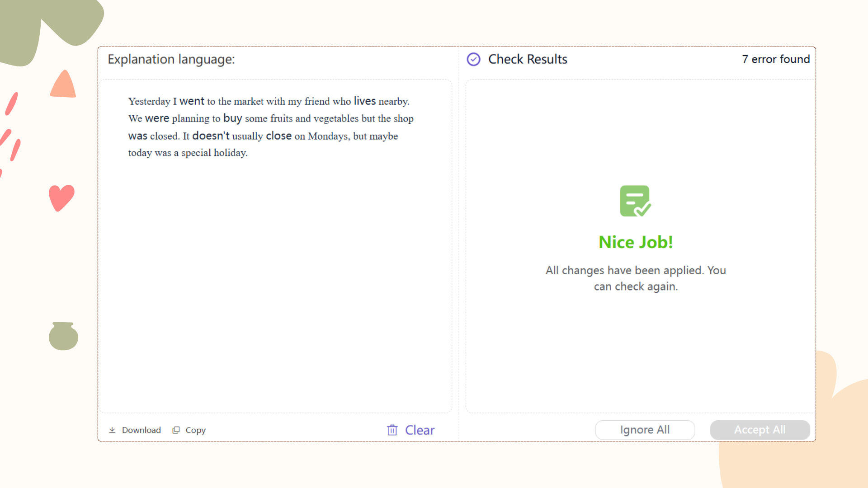Viewport: 868px width, 488px height.
Task: Click the '7 error found' counter
Action: coord(775,59)
